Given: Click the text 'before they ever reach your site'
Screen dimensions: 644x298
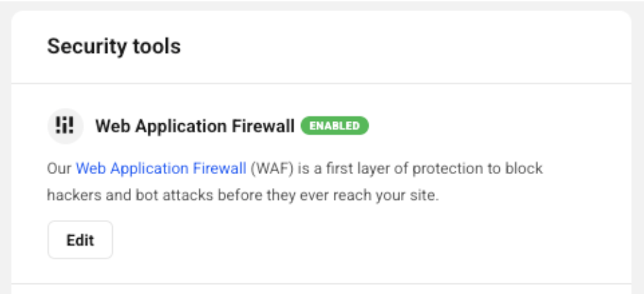Looking at the screenshot, I should 328,196.
